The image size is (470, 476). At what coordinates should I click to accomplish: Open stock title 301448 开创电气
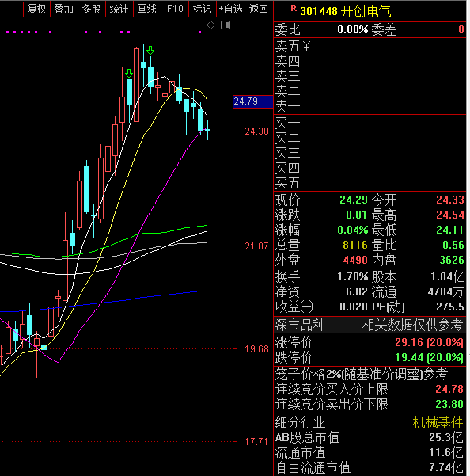tap(346, 12)
